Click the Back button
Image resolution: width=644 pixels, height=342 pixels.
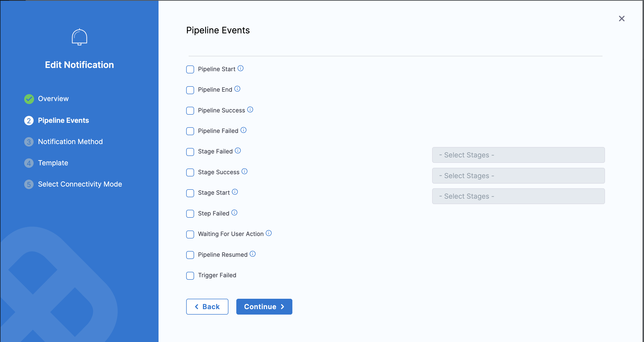pos(207,306)
